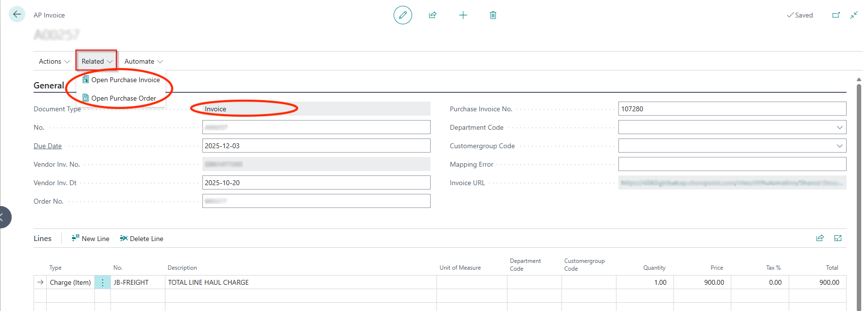Screen dimensions: 868x311
Task: Click the trash delete icon
Action: (493, 15)
